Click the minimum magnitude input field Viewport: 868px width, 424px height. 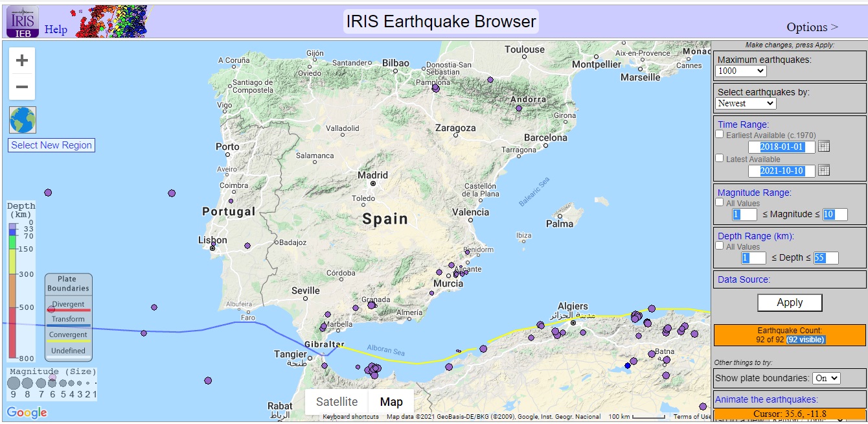pos(744,214)
